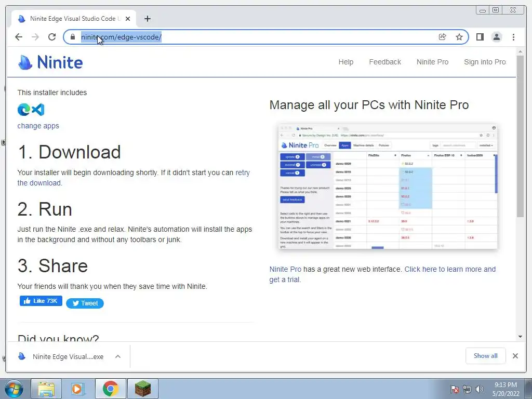
Task: Click the Chrome taskbar icon
Action: pyautogui.click(x=110, y=389)
